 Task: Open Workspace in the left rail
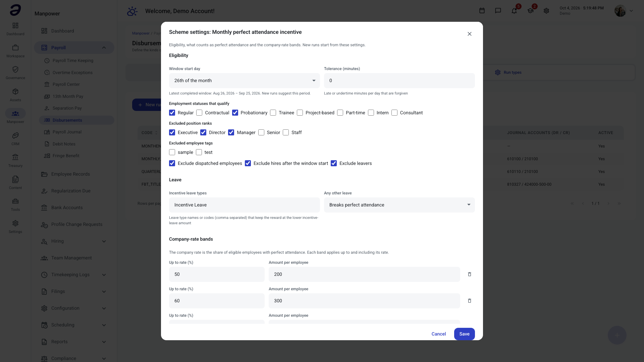(x=15, y=51)
